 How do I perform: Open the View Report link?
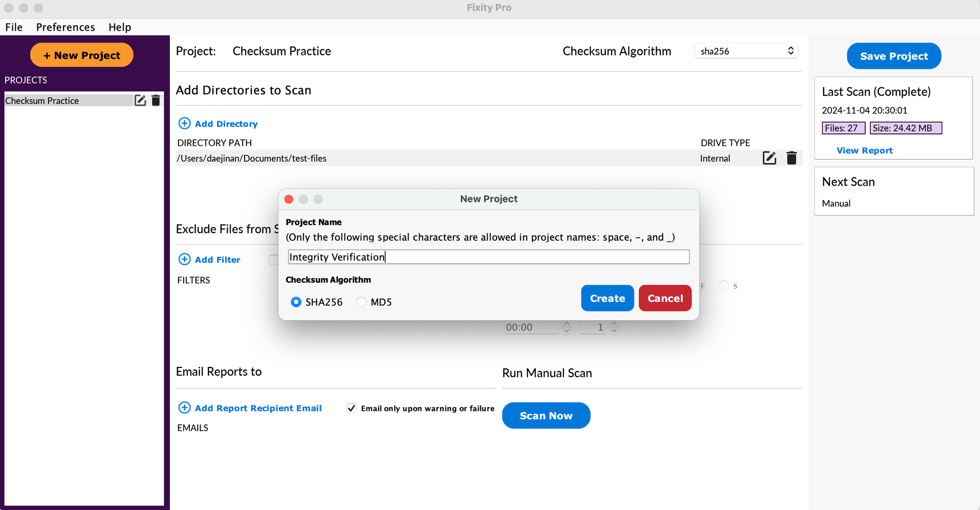click(864, 150)
